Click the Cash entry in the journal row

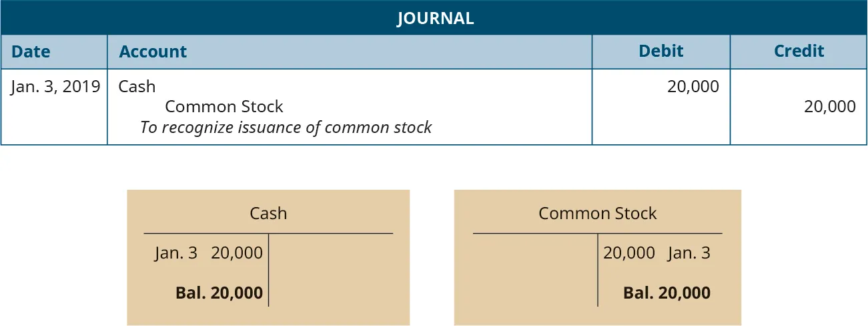137,86
